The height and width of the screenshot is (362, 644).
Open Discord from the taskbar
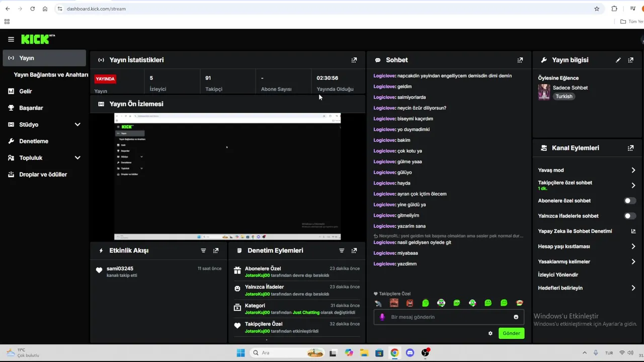pos(410,353)
